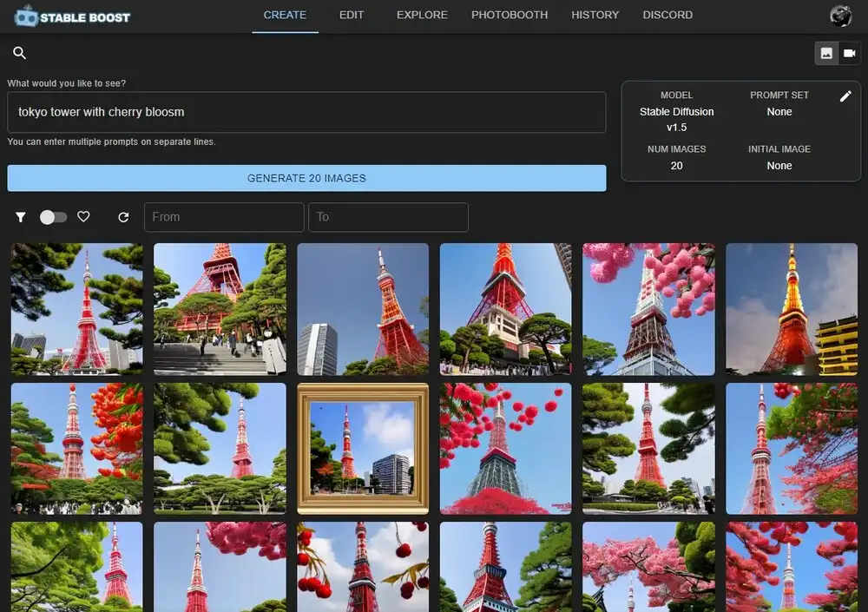Image resolution: width=868 pixels, height=612 pixels.
Task: Open the Edit tab
Action: 352,15
